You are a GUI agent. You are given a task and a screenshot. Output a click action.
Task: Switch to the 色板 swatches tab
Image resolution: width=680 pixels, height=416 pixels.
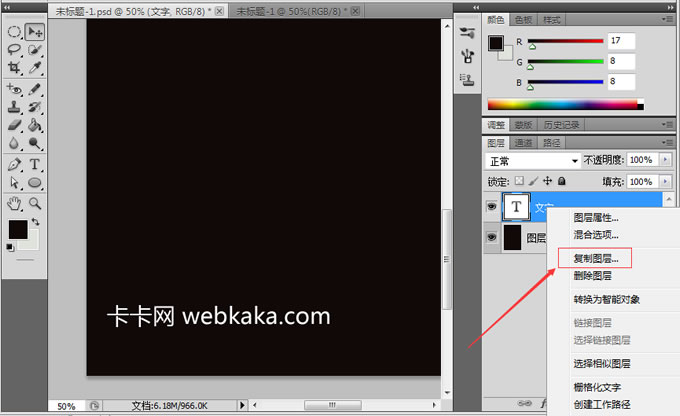click(x=523, y=20)
